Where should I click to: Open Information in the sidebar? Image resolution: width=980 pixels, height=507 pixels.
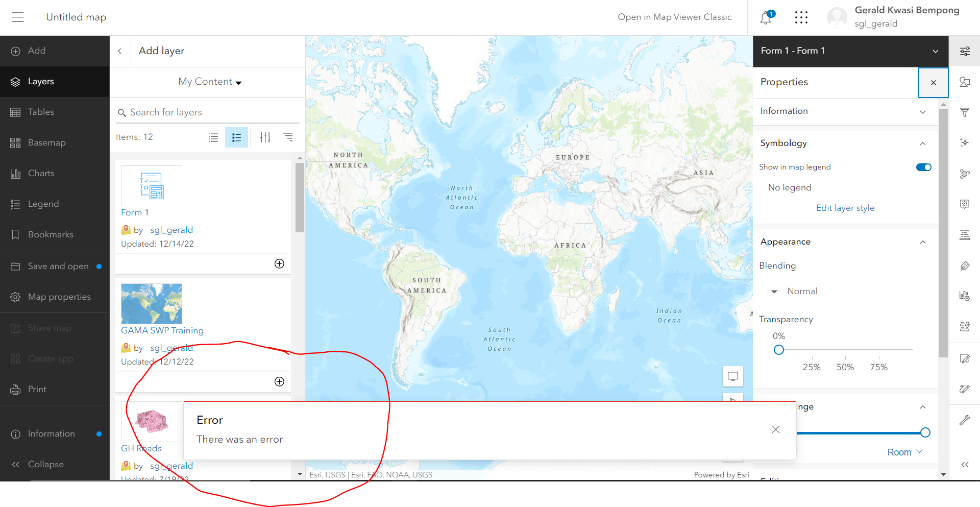click(55, 434)
